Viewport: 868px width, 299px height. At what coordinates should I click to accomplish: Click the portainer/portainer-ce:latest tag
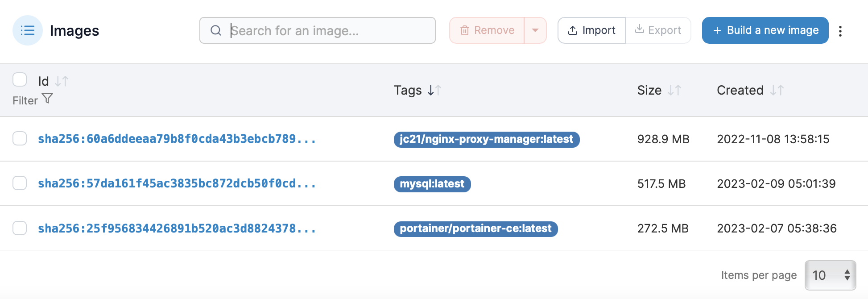pos(476,228)
